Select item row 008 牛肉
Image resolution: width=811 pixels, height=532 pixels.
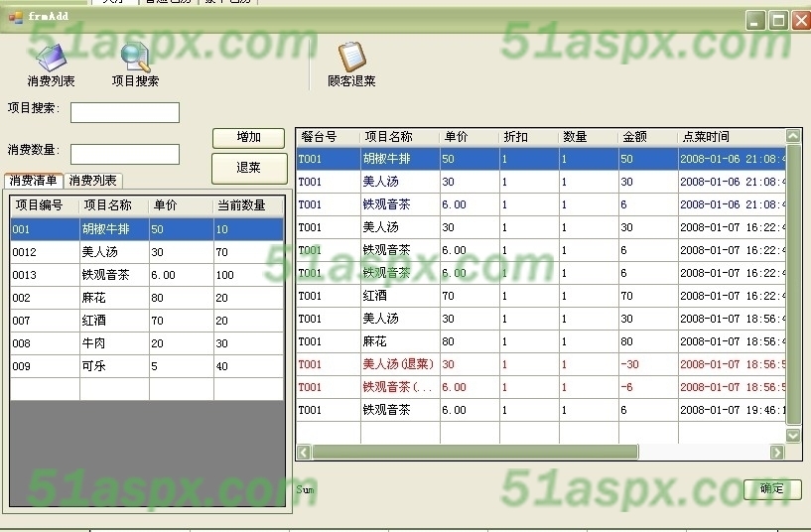click(x=147, y=342)
